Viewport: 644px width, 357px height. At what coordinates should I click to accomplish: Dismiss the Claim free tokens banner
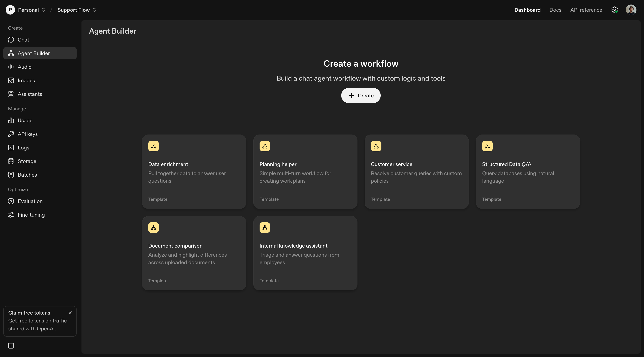pyautogui.click(x=70, y=313)
